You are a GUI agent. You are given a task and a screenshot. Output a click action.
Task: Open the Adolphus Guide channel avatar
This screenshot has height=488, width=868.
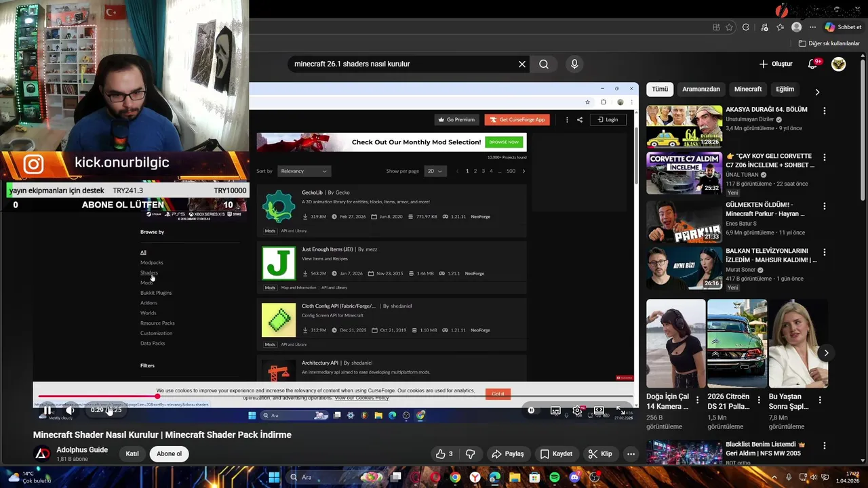coord(42,453)
